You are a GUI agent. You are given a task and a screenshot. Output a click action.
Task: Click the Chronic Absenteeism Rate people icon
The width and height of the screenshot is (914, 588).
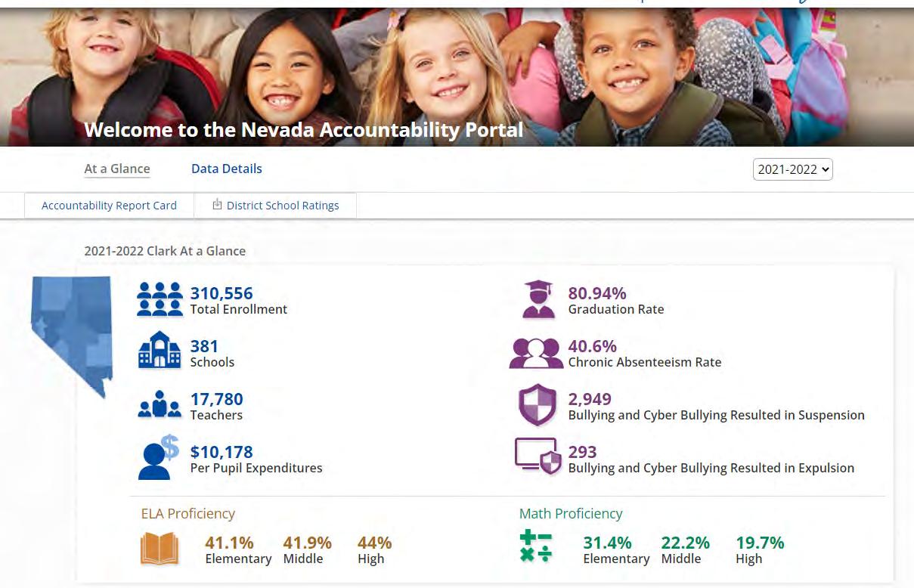(x=537, y=353)
